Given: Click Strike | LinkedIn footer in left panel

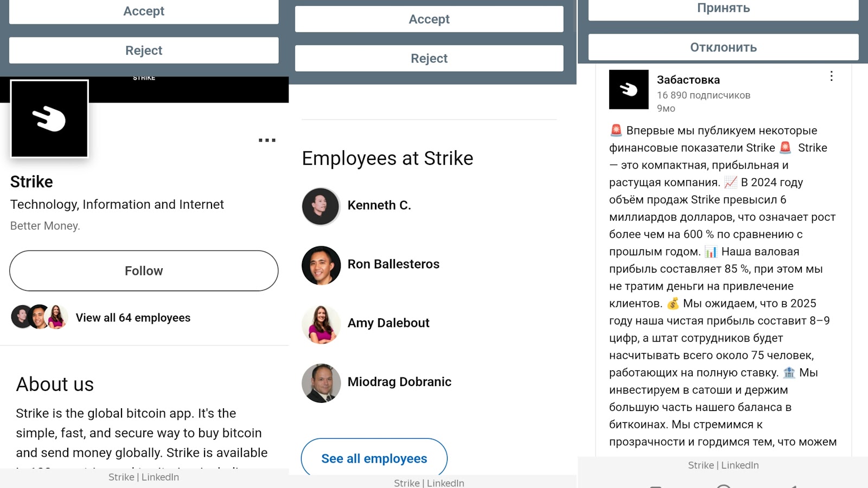Looking at the screenshot, I should [144, 477].
